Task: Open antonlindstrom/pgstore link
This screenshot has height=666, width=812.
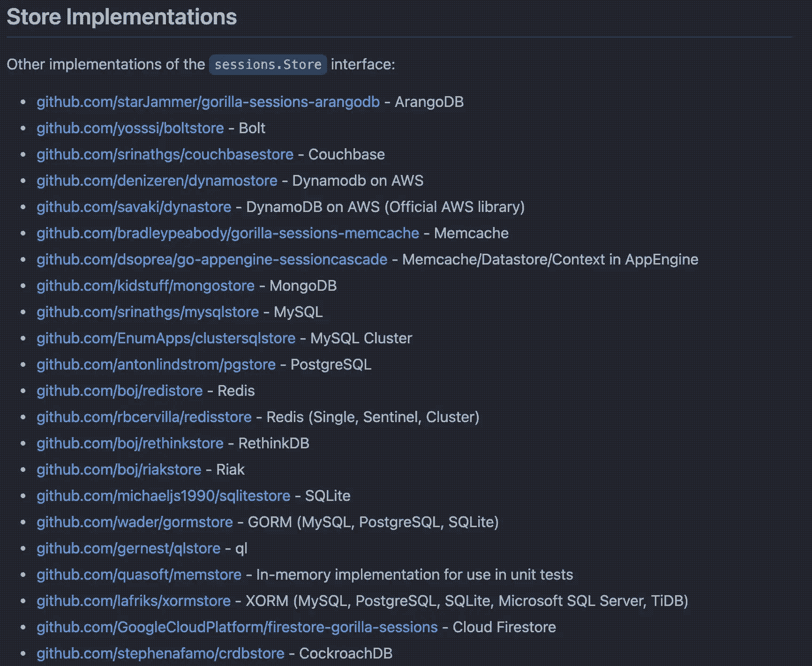Action: 156,364
